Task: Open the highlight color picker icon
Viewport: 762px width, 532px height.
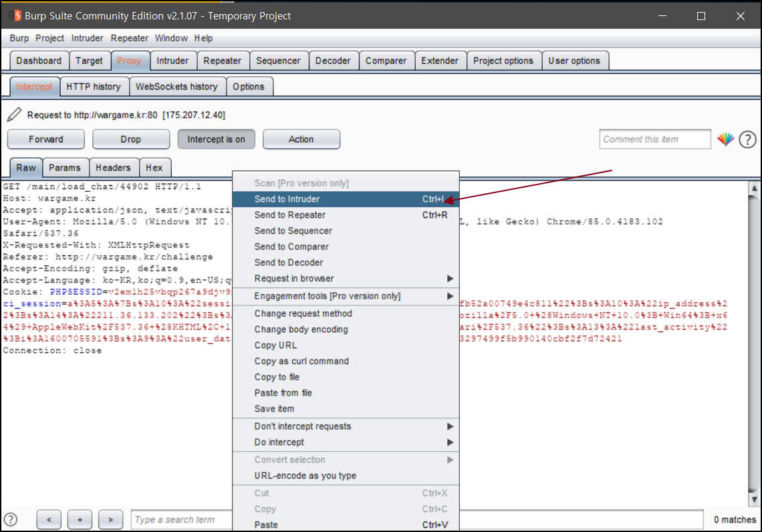Action: (x=725, y=140)
